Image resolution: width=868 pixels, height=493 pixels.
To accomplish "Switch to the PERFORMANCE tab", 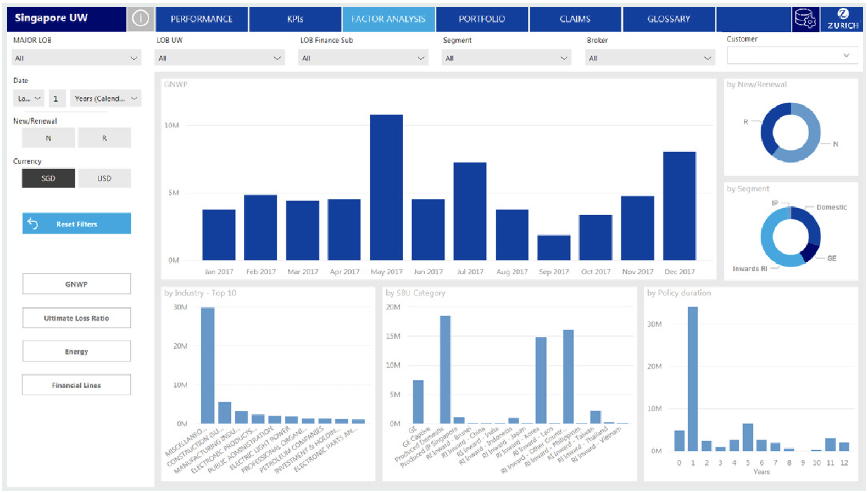I will [202, 19].
